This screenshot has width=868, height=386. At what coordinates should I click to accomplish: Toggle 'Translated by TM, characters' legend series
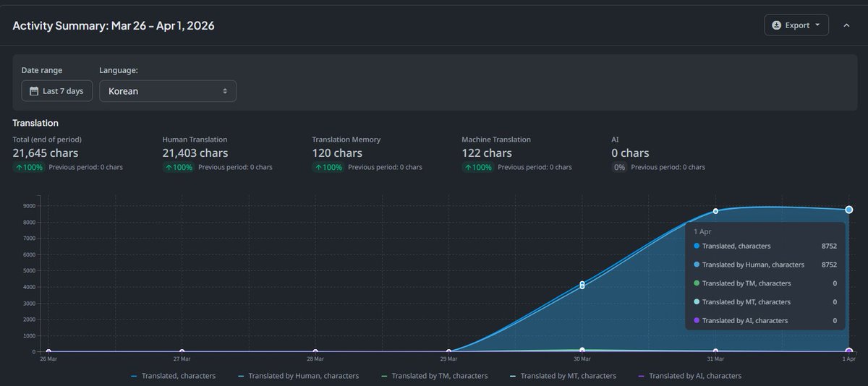click(x=434, y=376)
